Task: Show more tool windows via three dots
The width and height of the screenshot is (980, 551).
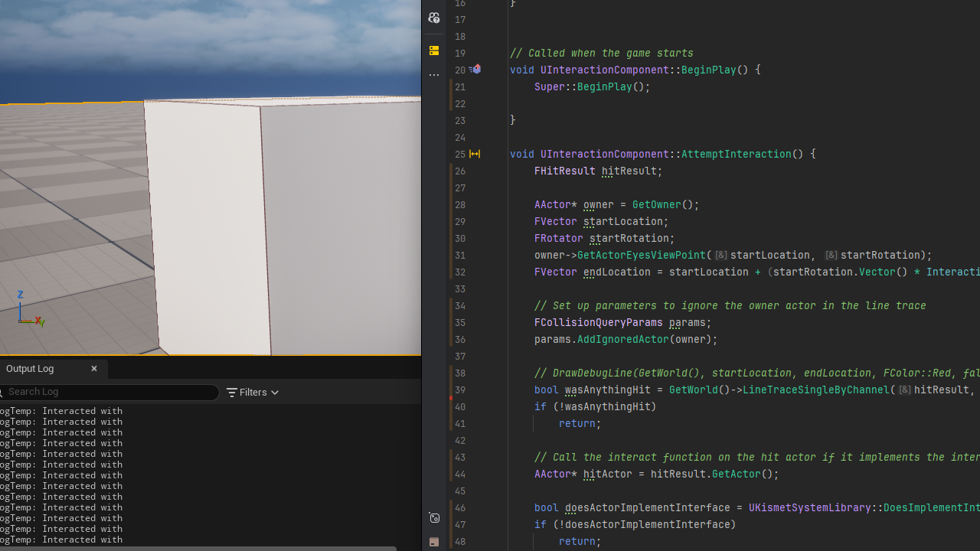Action: click(x=434, y=75)
